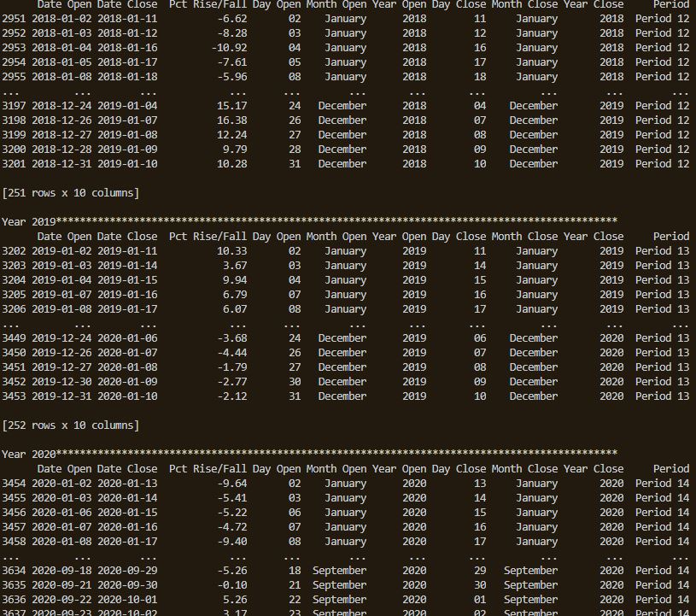Select the -0.10 value in row 3635
This screenshot has width=696, height=616.
[x=232, y=585]
